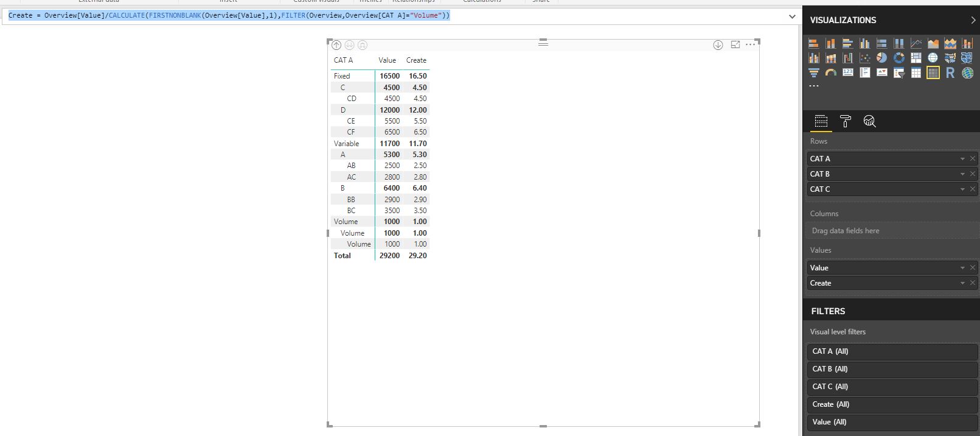Select the clustered bar chart visual

click(848, 43)
